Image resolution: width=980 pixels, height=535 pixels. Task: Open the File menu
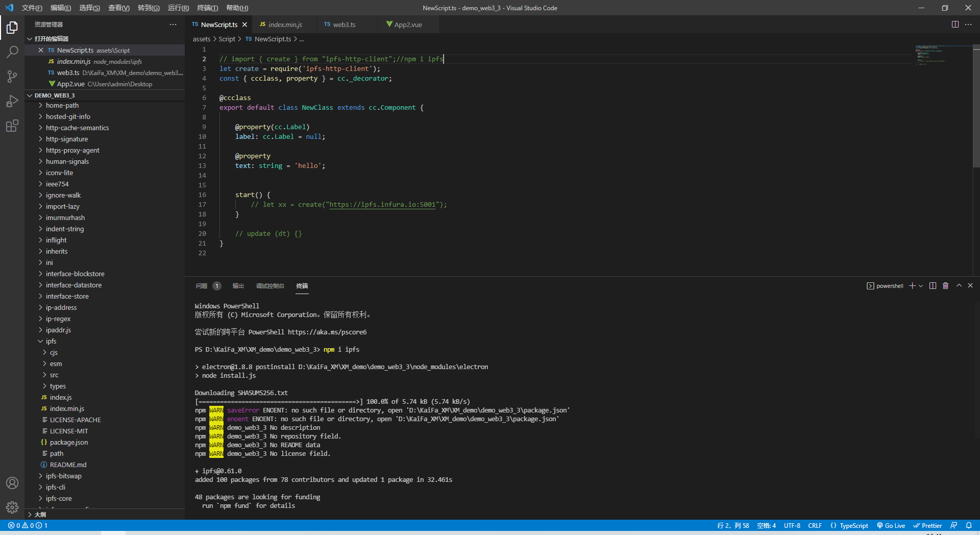tap(32, 8)
